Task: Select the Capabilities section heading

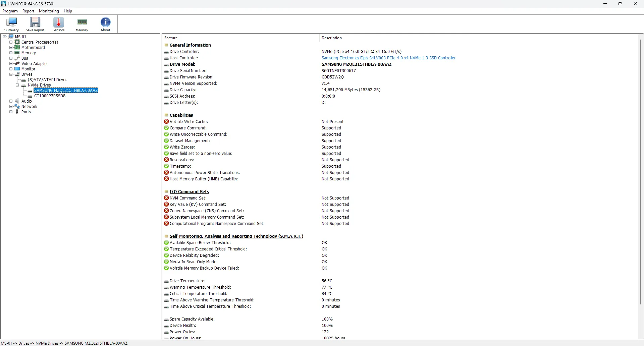Action: (x=181, y=115)
